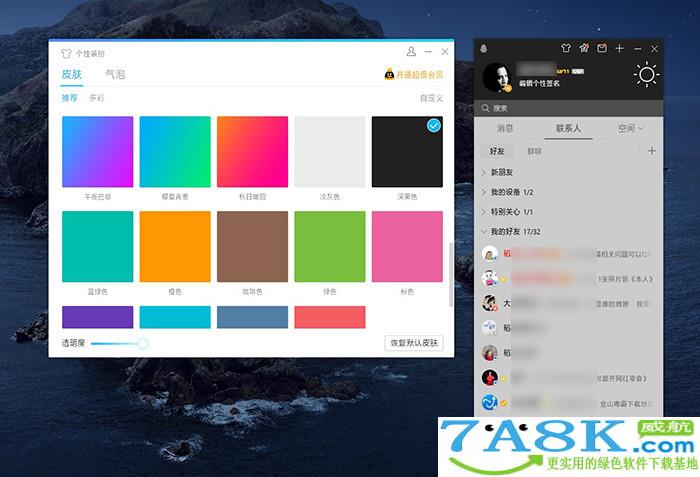Screen dimensions: 700x477
Task: Open contact avatar in the 《本人》 message row
Action: 490,279
